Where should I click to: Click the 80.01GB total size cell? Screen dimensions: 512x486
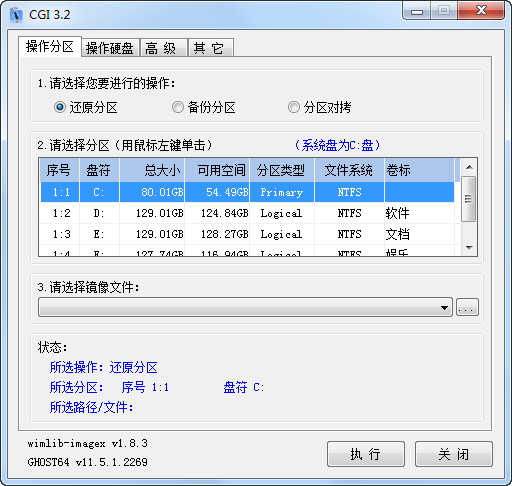[152, 192]
